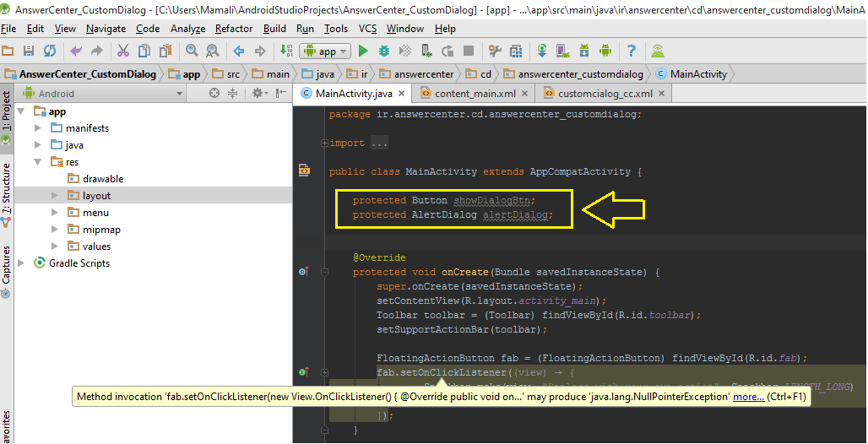Open the Structure side panel tab
Image resolution: width=868 pixels, height=444 pixels.
coord(7,188)
